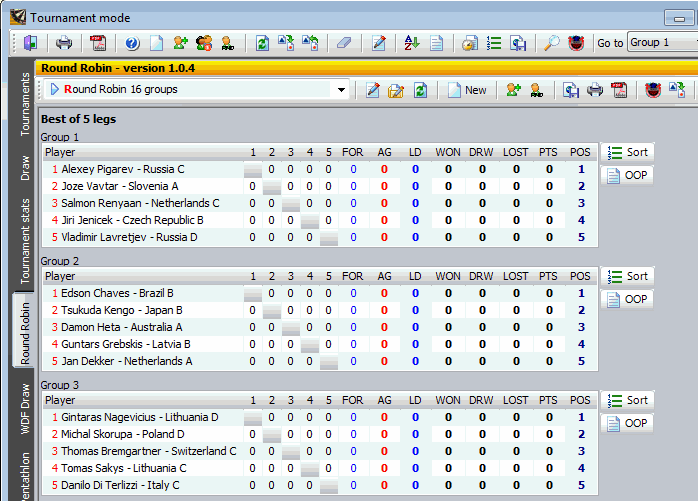Click the OOP button for Group 2
The image size is (698, 501).
tap(627, 299)
